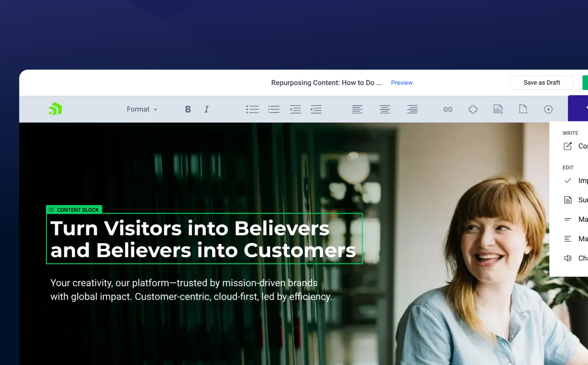Viewport: 588px width, 365px height.
Task: Align text right
Action: (x=412, y=109)
